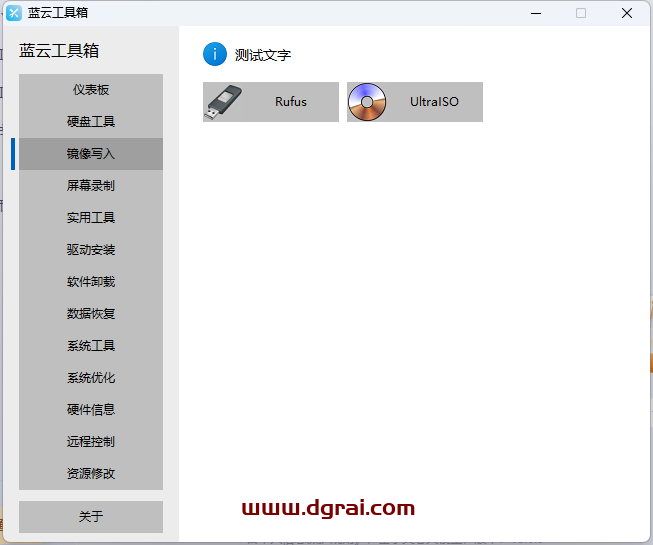Launch Rufus from the tool list

pos(290,102)
